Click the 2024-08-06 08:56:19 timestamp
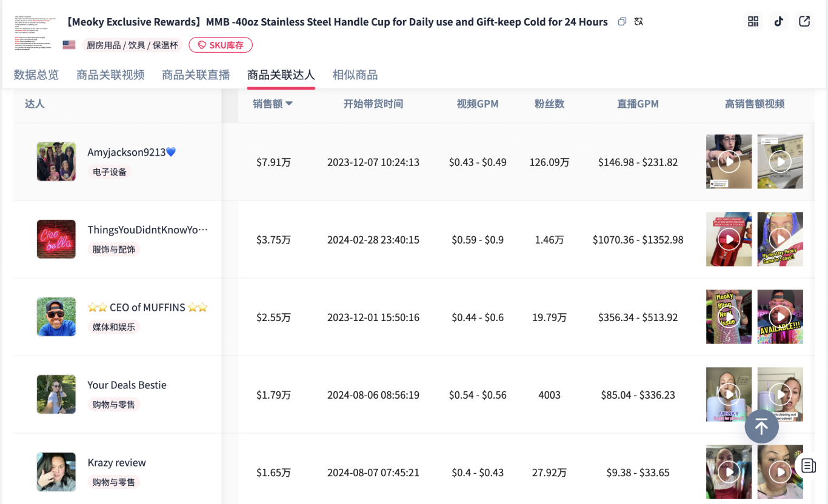The image size is (828, 504). 373,395
